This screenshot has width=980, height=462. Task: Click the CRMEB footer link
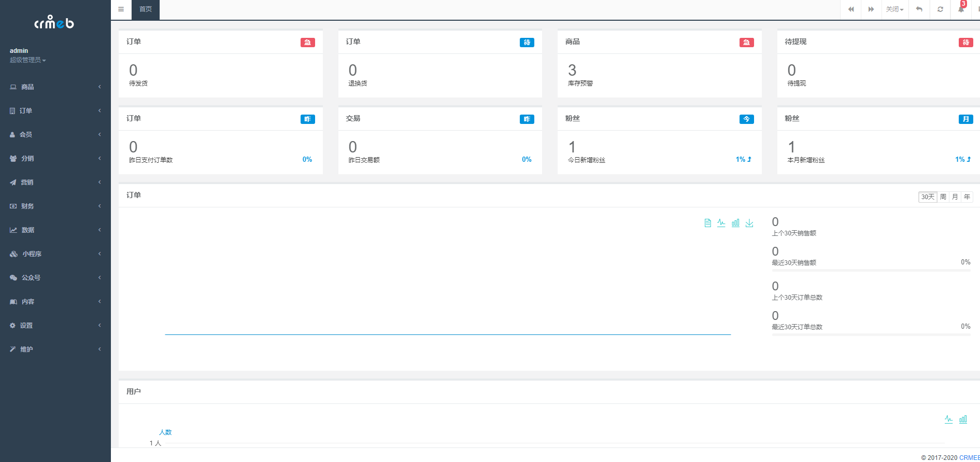click(x=969, y=457)
